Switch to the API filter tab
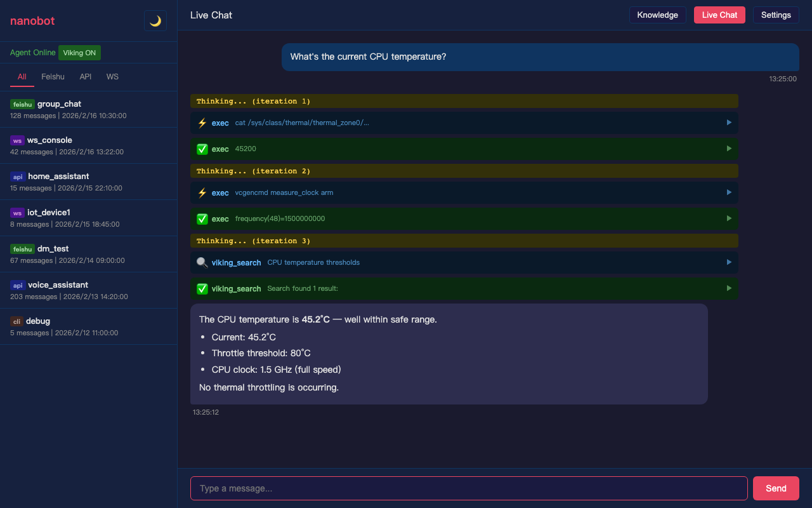Screen dimensions: 812x508 [x=85, y=76]
